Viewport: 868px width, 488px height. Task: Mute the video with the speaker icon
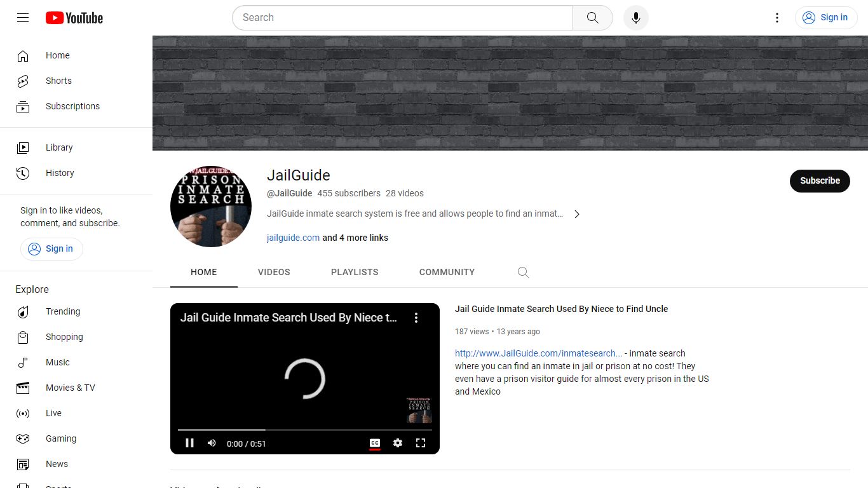tap(212, 443)
